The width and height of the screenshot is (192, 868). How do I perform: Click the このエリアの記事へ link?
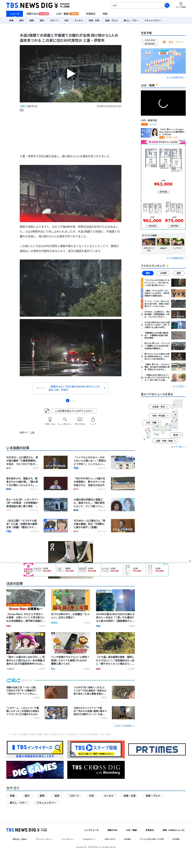124,726
